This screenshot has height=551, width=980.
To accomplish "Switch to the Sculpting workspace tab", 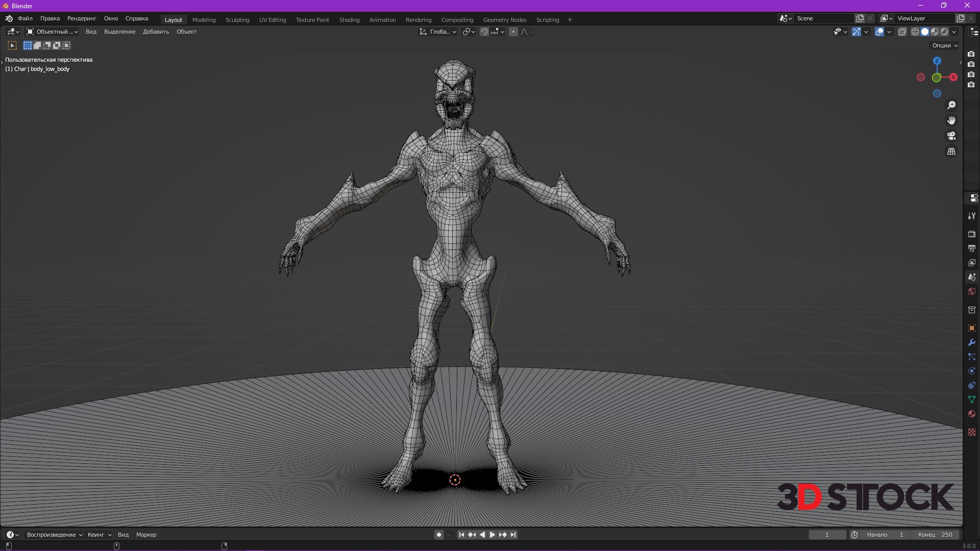I will point(237,20).
